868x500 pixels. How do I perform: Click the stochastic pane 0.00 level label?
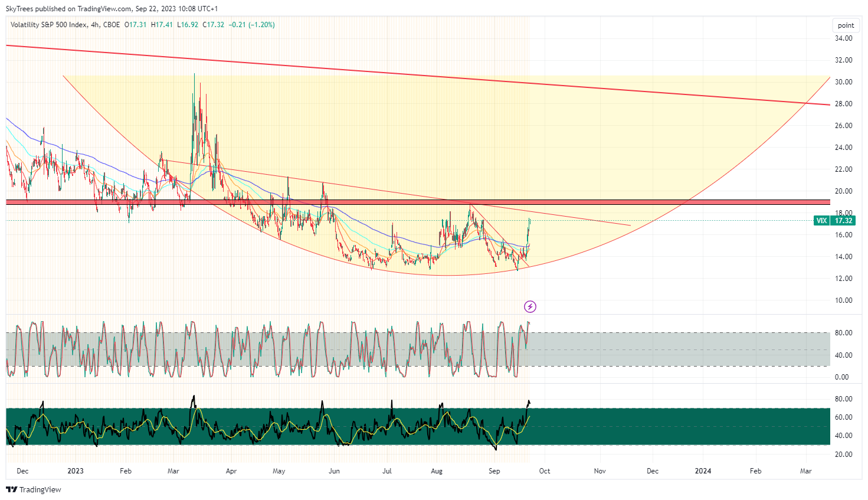(842, 377)
